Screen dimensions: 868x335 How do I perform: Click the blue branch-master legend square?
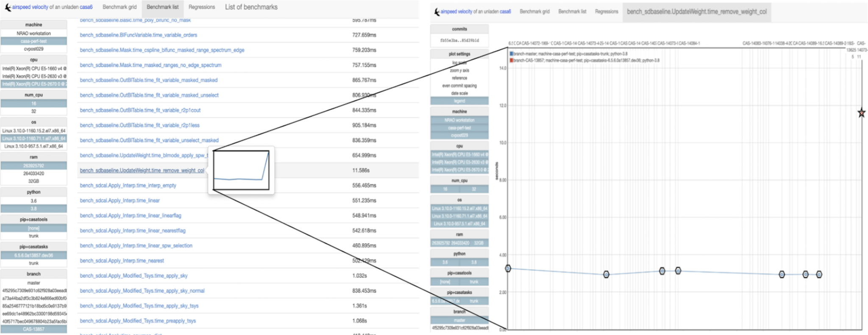[512, 54]
